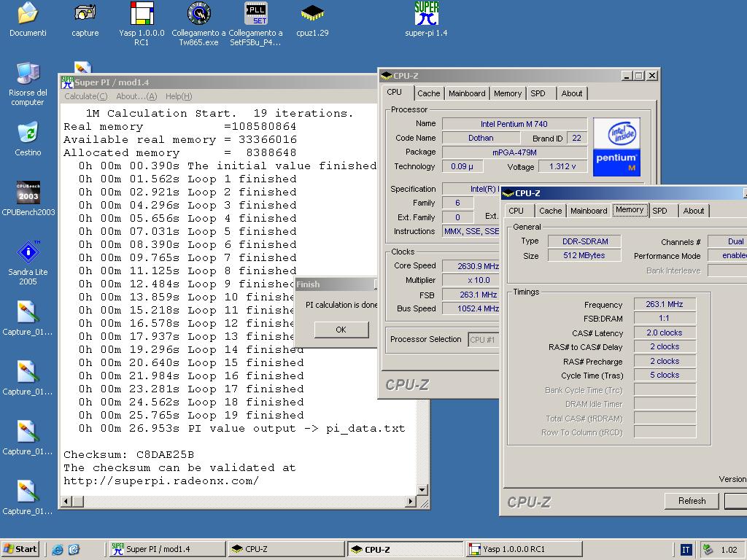Click Super PI vertical scrollbar down arrow

[422, 489]
